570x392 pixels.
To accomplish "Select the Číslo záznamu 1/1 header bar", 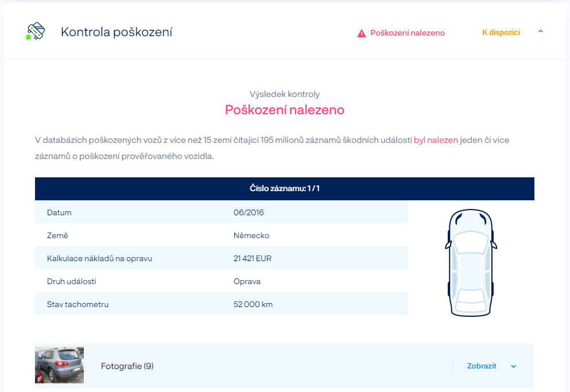I will click(x=285, y=189).
